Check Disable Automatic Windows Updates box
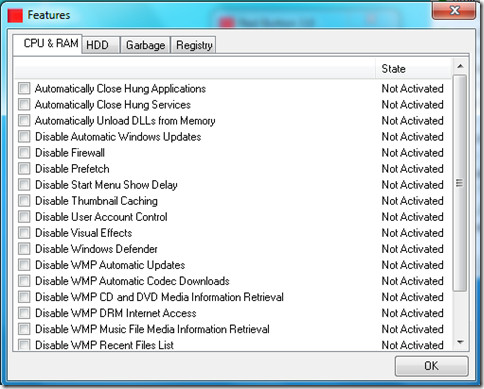484x389 pixels. coord(24,136)
